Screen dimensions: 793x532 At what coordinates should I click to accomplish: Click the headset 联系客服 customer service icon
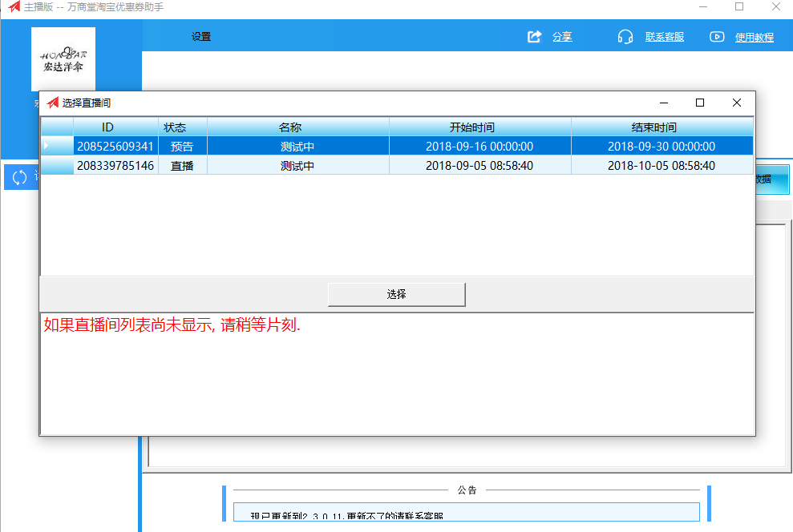pyautogui.click(x=625, y=36)
